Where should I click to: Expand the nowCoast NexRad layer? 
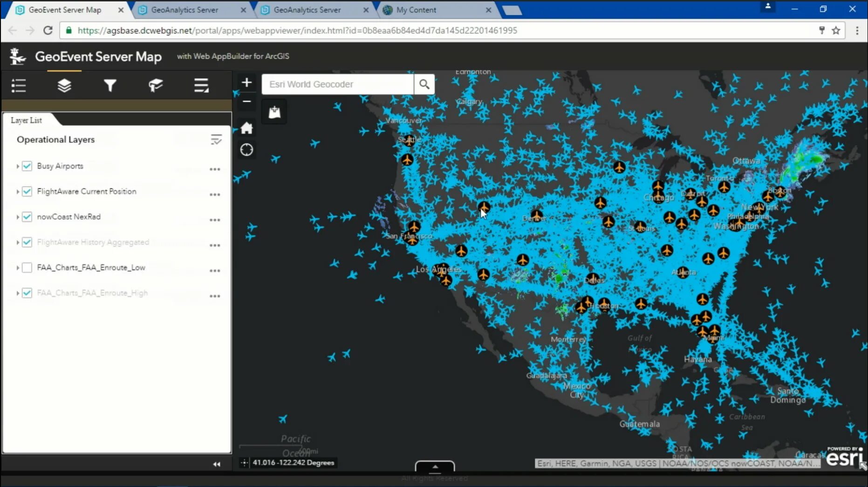pos(18,217)
